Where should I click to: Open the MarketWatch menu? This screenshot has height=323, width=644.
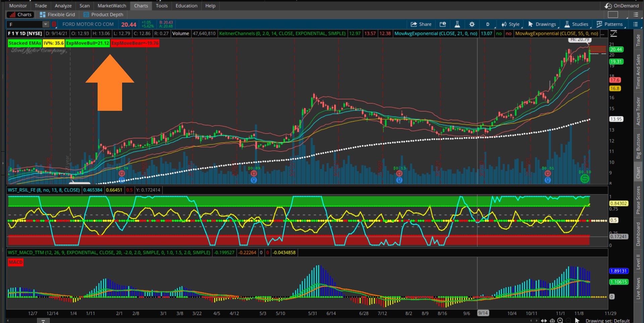111,6
